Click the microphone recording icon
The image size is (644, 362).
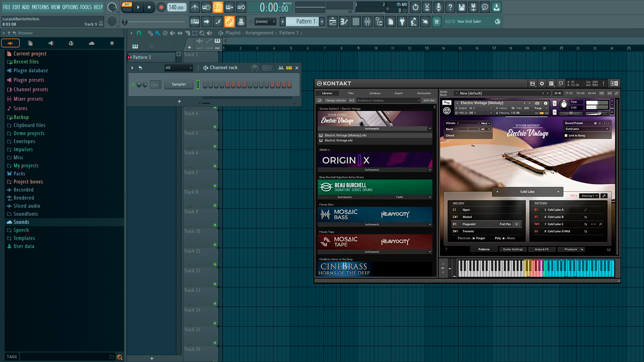click(438, 7)
